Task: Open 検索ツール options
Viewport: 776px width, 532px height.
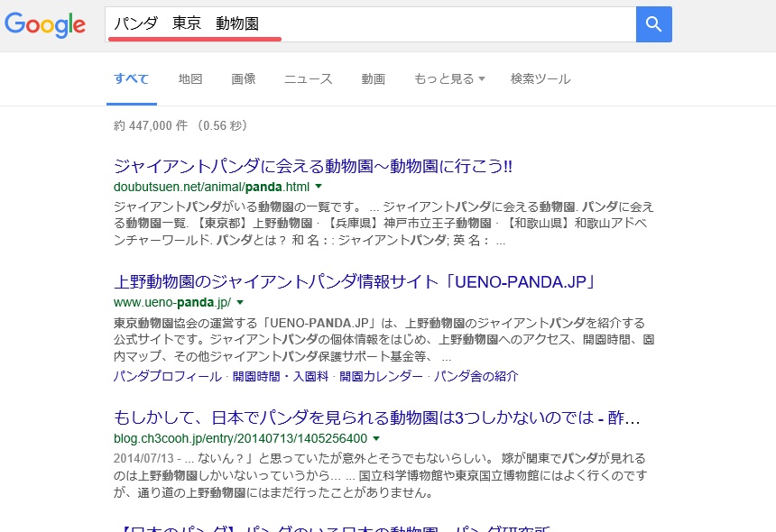Action: [x=540, y=79]
